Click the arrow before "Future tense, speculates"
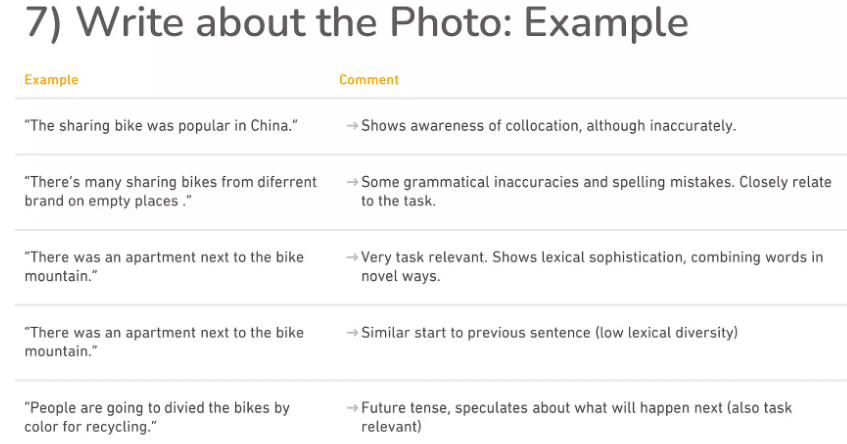Image resolution: width=847 pixels, height=444 pixels. click(x=352, y=408)
